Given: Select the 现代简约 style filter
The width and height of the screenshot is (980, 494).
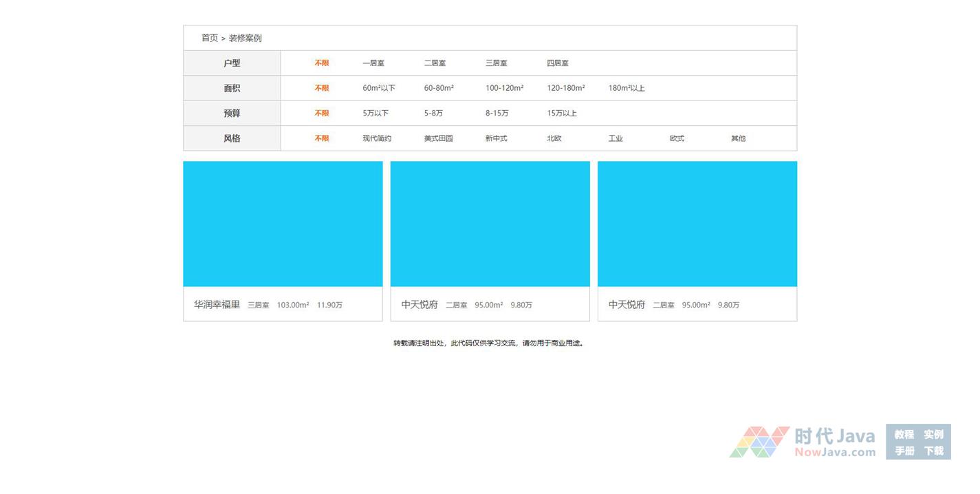Looking at the screenshot, I should 377,138.
